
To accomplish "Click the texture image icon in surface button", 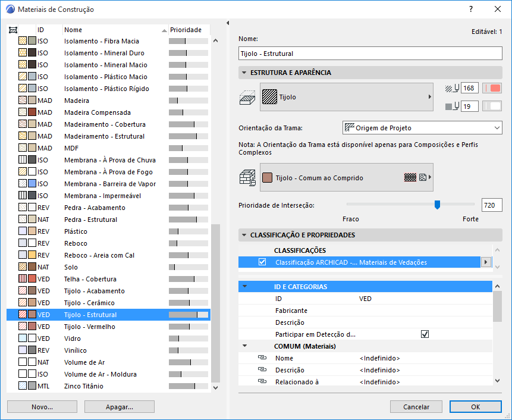I will (x=423, y=177).
